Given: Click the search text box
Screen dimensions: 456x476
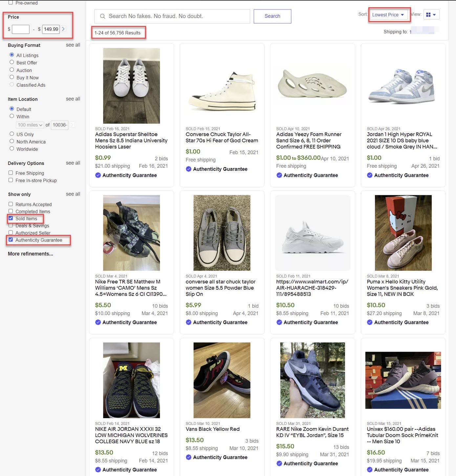Looking at the screenshot, I should coord(172,16).
